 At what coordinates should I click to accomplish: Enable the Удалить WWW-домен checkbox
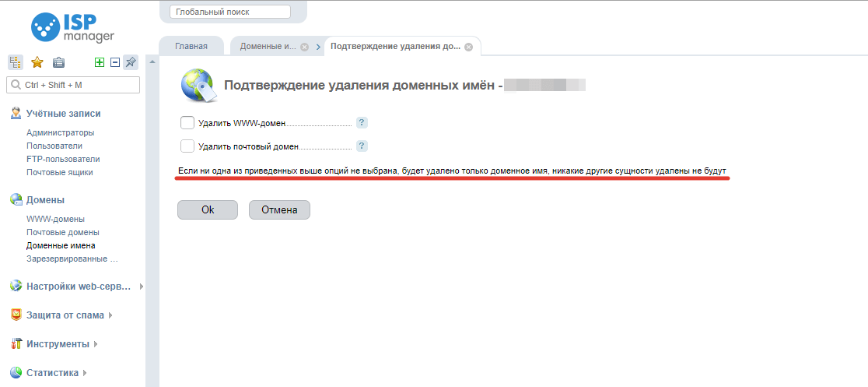coord(187,123)
